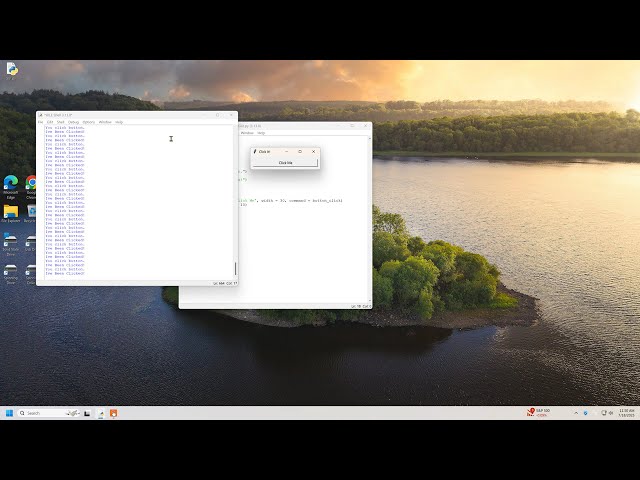This screenshot has height=480, width=640.
Task: Maximize the IDLE Shell window
Action: 218,115
